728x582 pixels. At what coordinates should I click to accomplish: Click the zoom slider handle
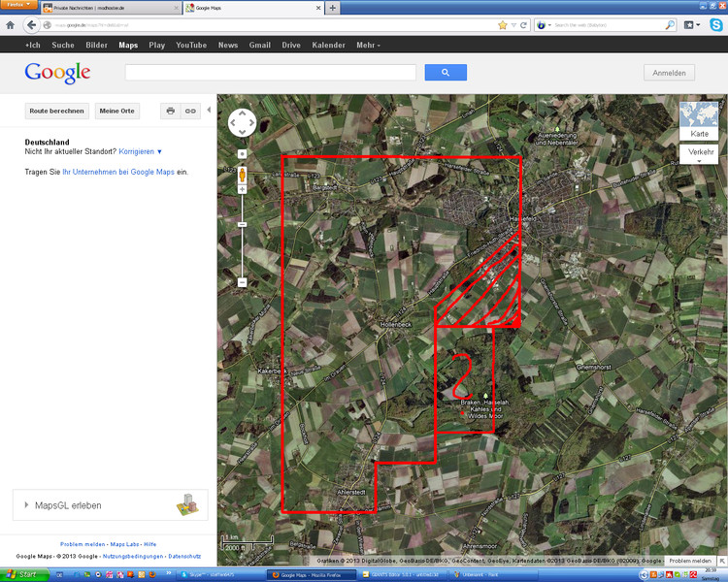pyautogui.click(x=242, y=225)
